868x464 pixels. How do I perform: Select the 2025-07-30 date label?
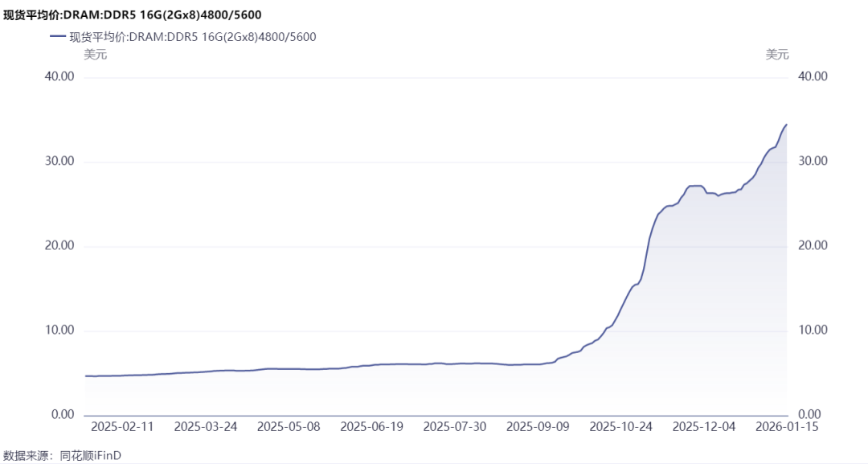(x=454, y=427)
